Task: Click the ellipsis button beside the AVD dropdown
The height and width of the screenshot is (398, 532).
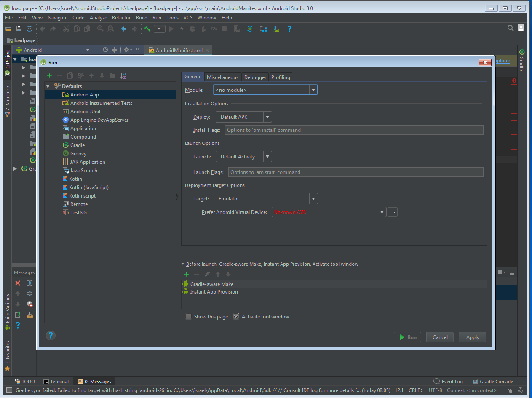Action: 393,212
